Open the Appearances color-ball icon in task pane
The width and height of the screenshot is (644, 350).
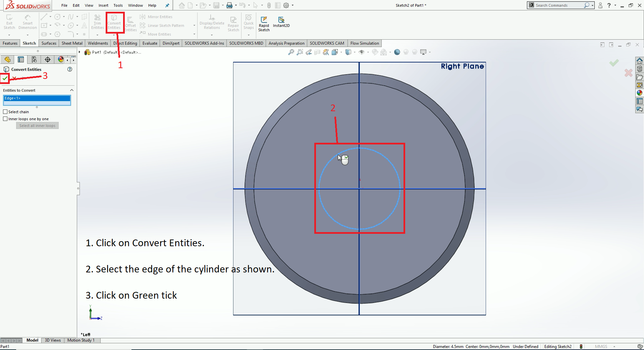[640, 93]
